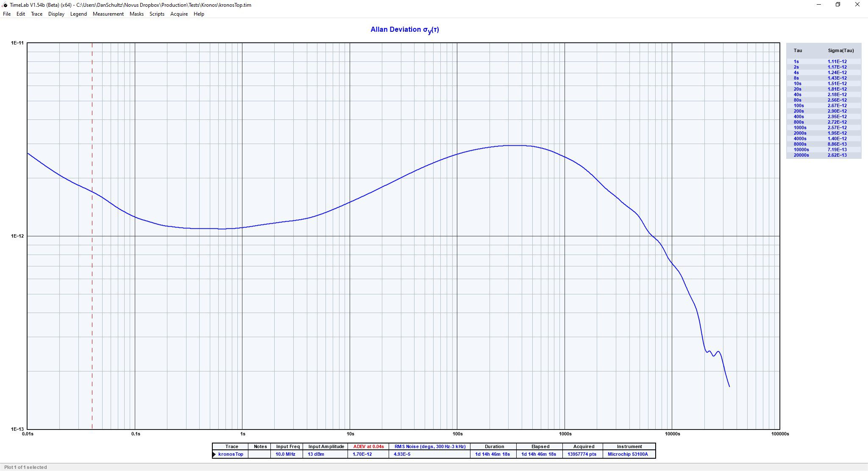
Task: Open the Edit menu
Action: 21,14
